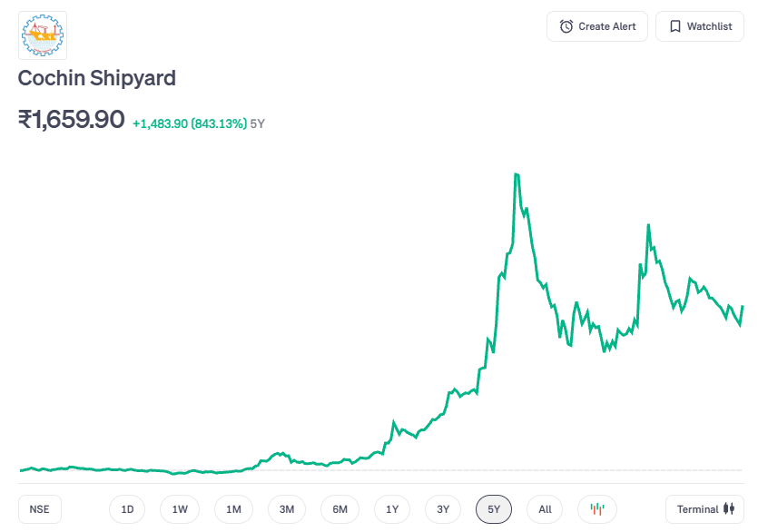Click the alarm clock icon in Create Alert

click(x=566, y=26)
